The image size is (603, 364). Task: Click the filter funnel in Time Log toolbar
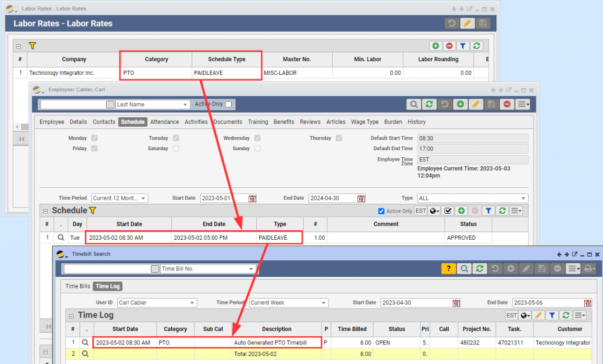551,315
